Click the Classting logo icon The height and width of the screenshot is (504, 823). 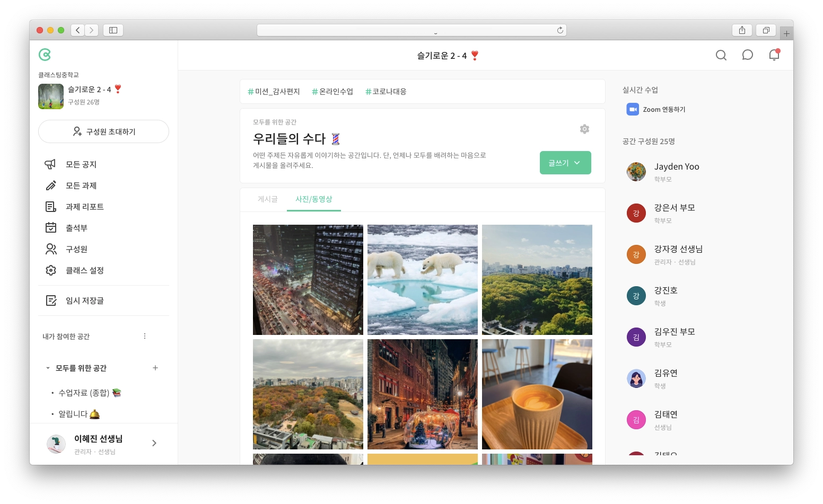45,55
